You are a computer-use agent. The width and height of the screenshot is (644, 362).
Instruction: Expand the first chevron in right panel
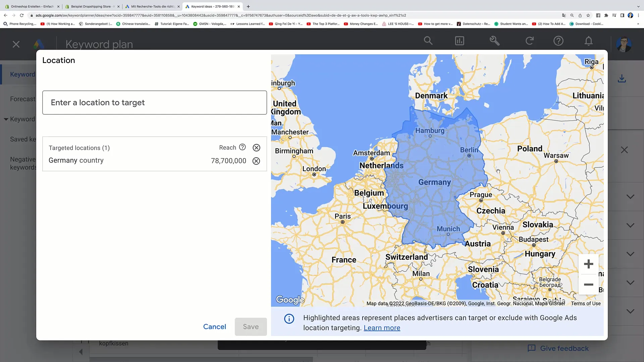631,197
